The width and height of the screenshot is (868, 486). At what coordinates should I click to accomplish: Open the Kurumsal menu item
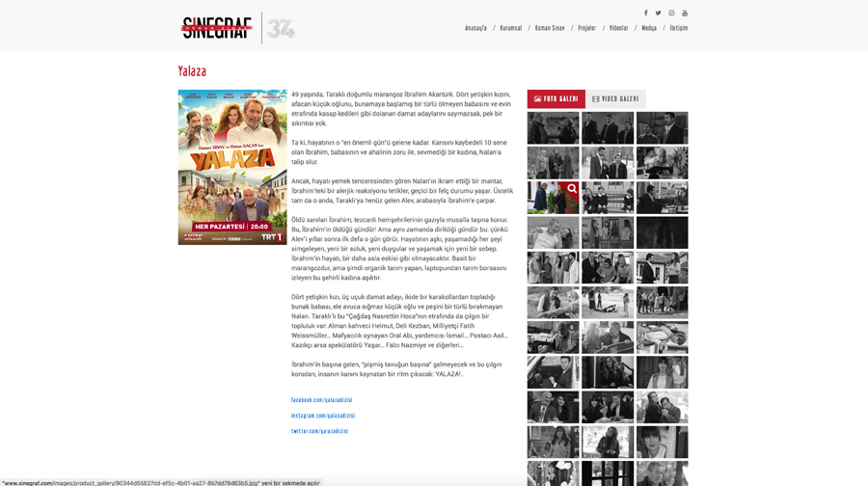pos(510,29)
